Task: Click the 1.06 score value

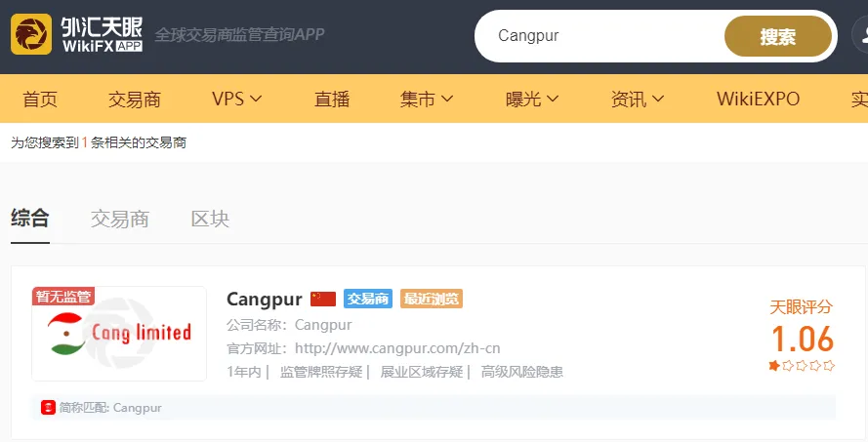Action: click(803, 340)
